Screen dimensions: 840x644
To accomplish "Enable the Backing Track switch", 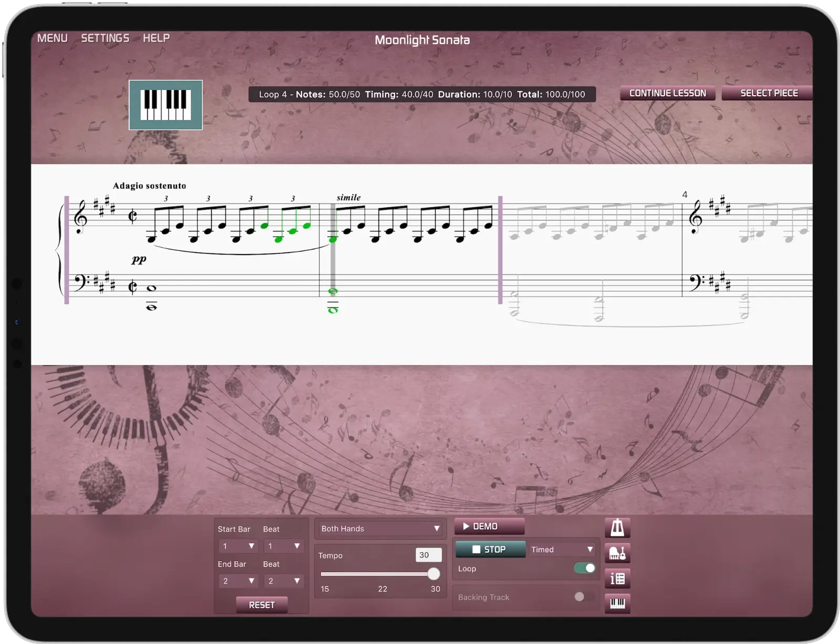I will (580, 597).
